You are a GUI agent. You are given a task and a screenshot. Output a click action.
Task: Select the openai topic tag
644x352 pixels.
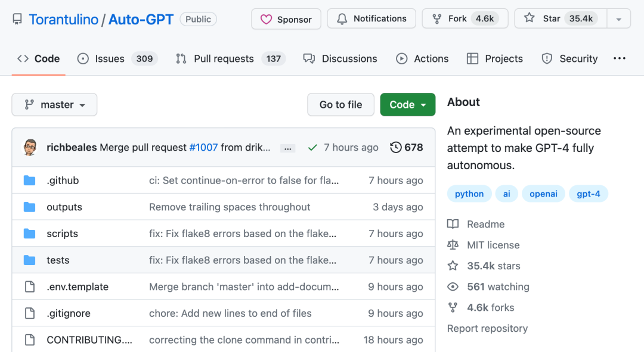coord(543,194)
